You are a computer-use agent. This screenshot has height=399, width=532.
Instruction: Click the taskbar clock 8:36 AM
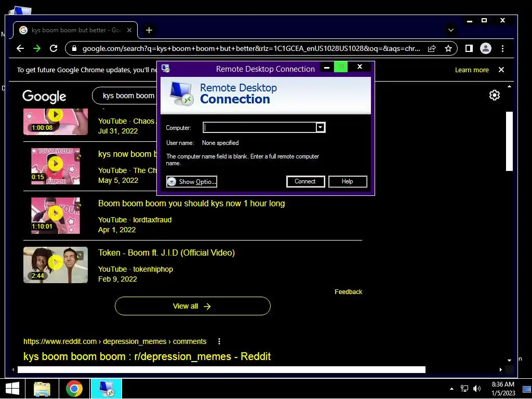(503, 389)
